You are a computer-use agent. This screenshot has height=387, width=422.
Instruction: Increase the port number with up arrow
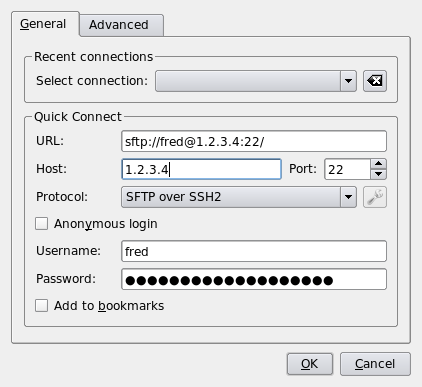pyautogui.click(x=378, y=164)
